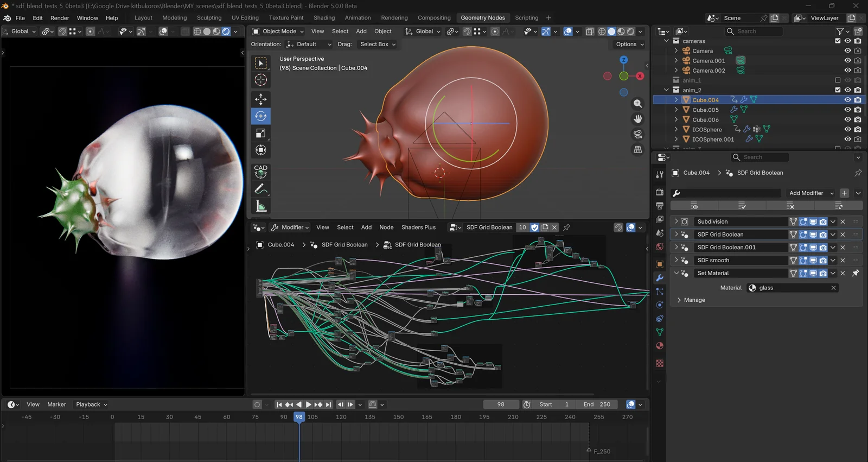
Task: Click the outliner Search field
Action: (755, 31)
